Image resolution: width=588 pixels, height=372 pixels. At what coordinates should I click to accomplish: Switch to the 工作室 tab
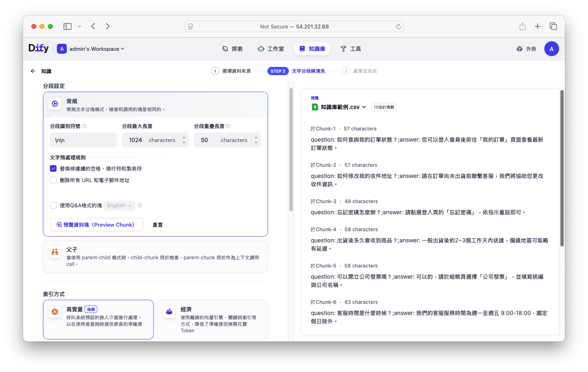271,49
